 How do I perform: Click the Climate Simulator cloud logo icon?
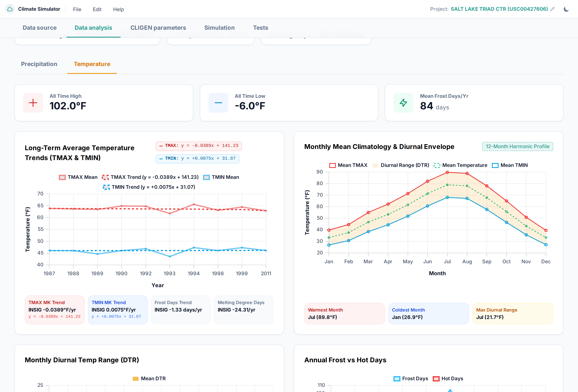tap(10, 9)
